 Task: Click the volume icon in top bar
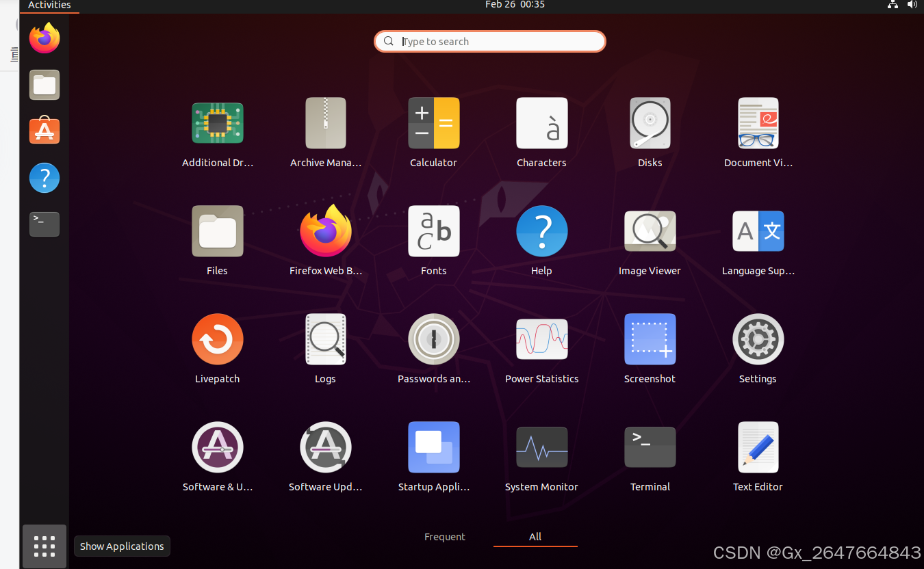tap(912, 5)
